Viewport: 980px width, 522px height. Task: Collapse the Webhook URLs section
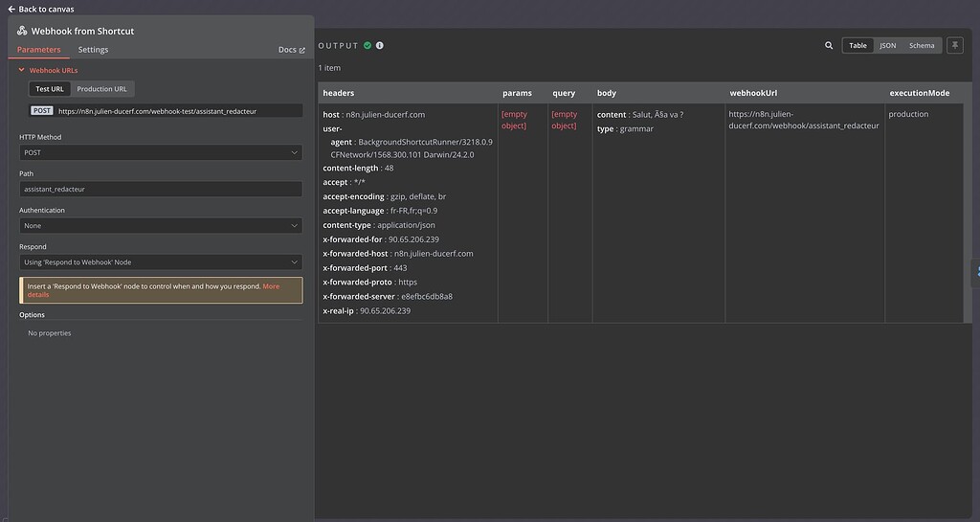pyautogui.click(x=22, y=70)
